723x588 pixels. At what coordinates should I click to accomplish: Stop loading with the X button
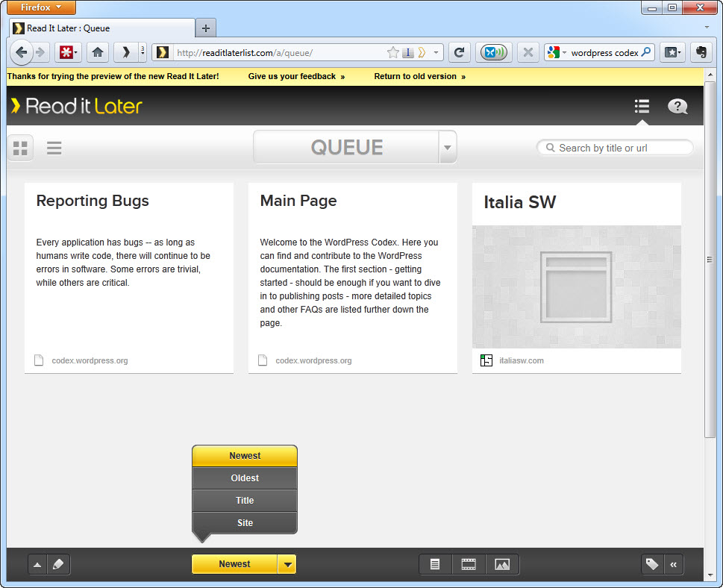[528, 52]
